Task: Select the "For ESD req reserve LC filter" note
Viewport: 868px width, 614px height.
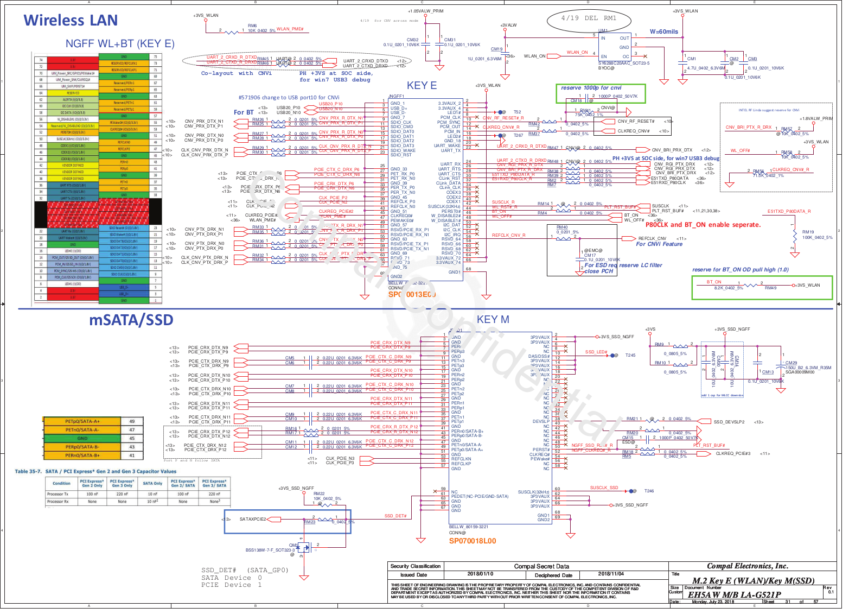Action: 623,265
